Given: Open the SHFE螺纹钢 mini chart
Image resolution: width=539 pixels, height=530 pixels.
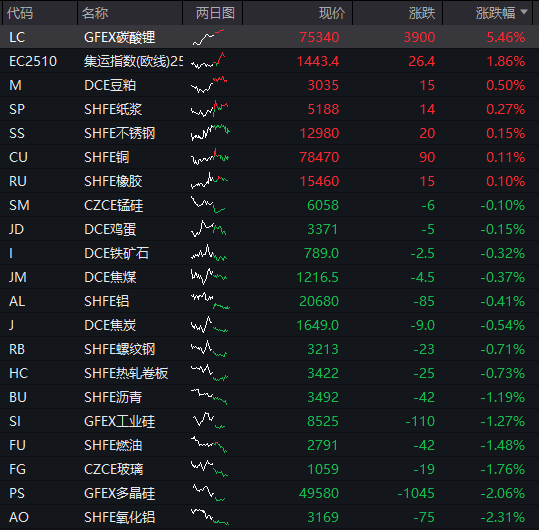Looking at the screenshot, I should (209, 349).
